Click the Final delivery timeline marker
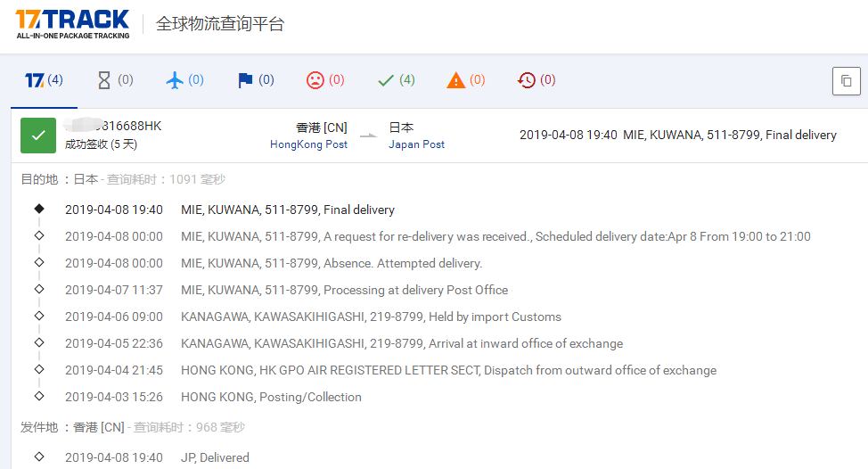868x469 pixels. pos(38,210)
